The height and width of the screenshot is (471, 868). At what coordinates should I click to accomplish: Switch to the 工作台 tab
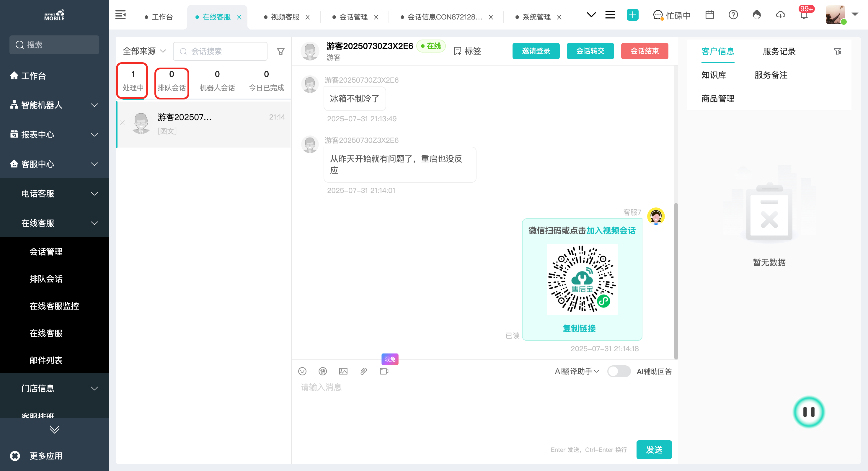point(159,17)
